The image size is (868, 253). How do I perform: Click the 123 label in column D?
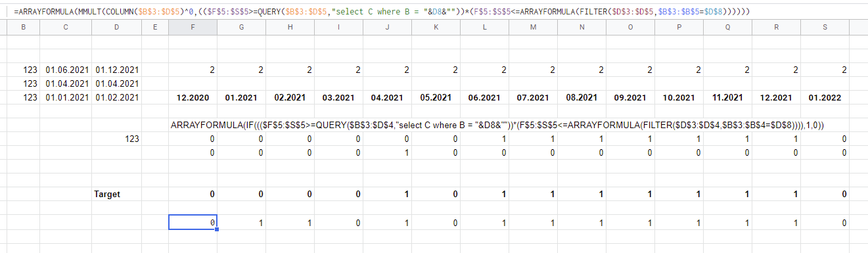click(x=116, y=139)
